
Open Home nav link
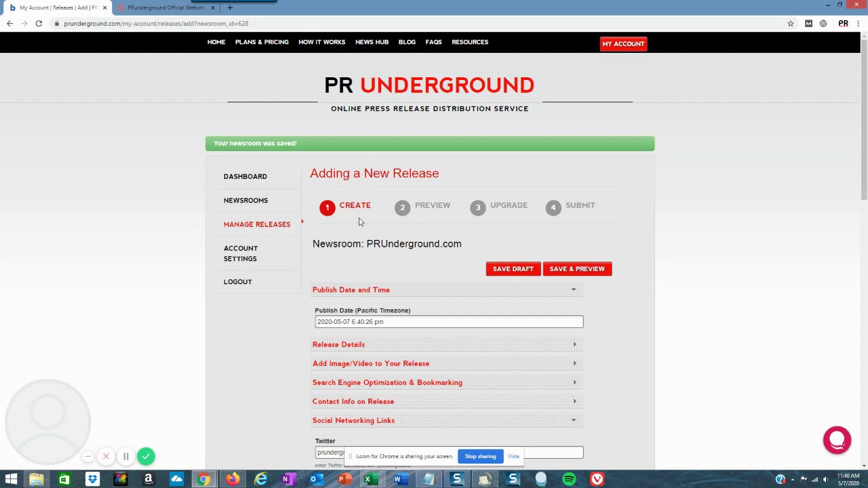[216, 42]
